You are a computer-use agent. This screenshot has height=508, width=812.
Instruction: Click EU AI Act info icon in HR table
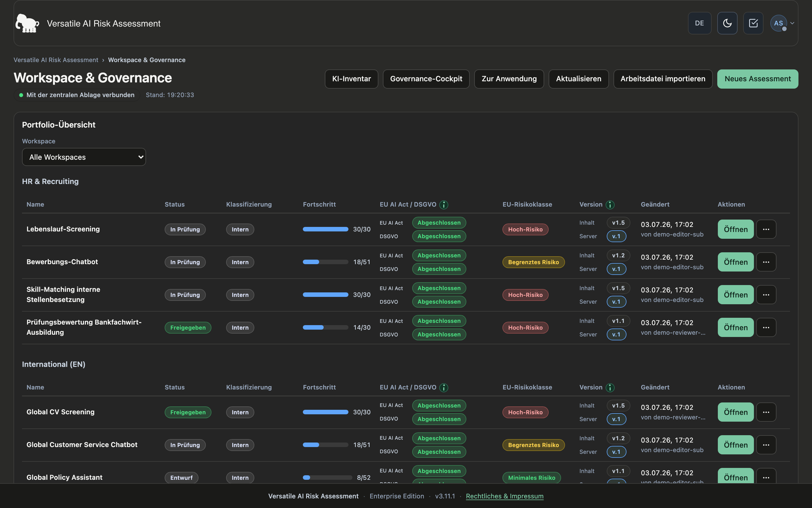(443, 205)
